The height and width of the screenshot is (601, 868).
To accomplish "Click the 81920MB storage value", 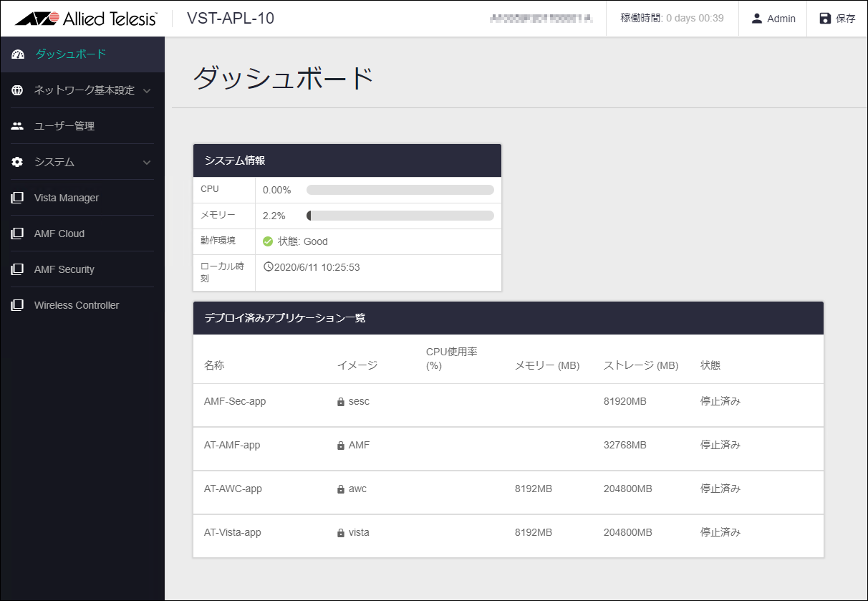I will (x=625, y=401).
